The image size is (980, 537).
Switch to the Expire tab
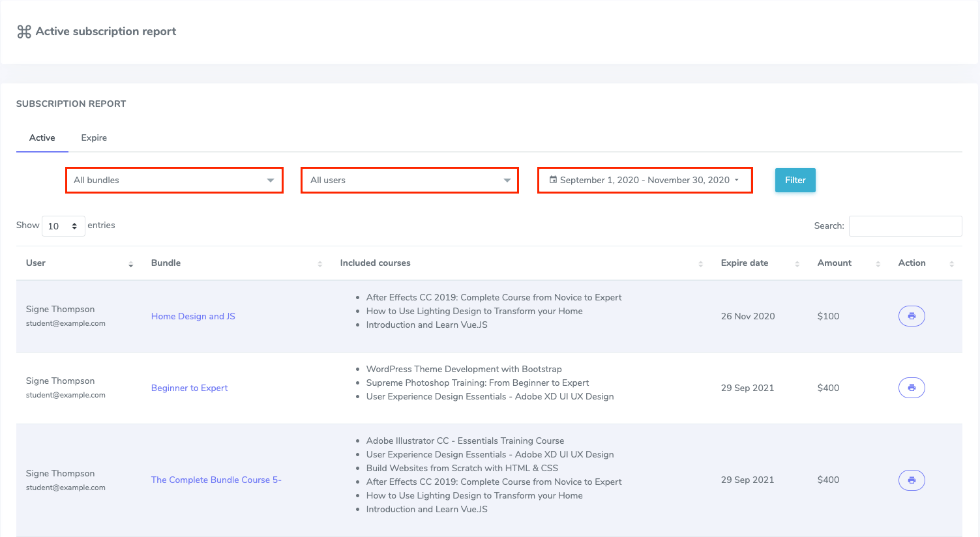coord(94,138)
